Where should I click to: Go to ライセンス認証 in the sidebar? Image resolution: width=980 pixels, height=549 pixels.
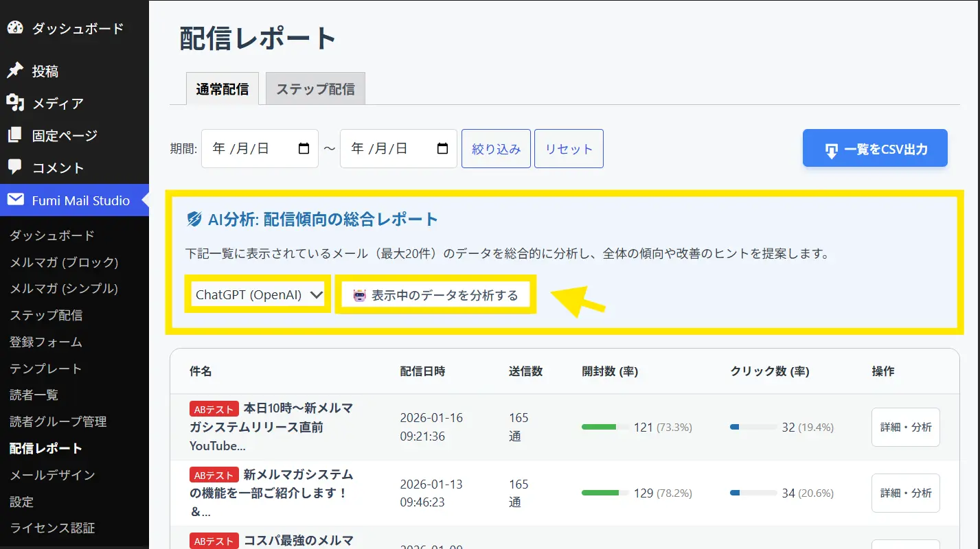point(52,528)
